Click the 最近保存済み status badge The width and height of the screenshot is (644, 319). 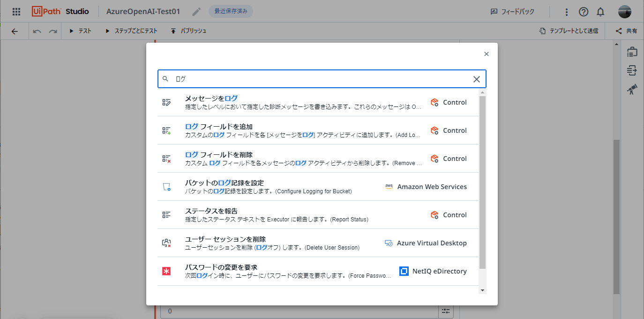click(x=231, y=12)
